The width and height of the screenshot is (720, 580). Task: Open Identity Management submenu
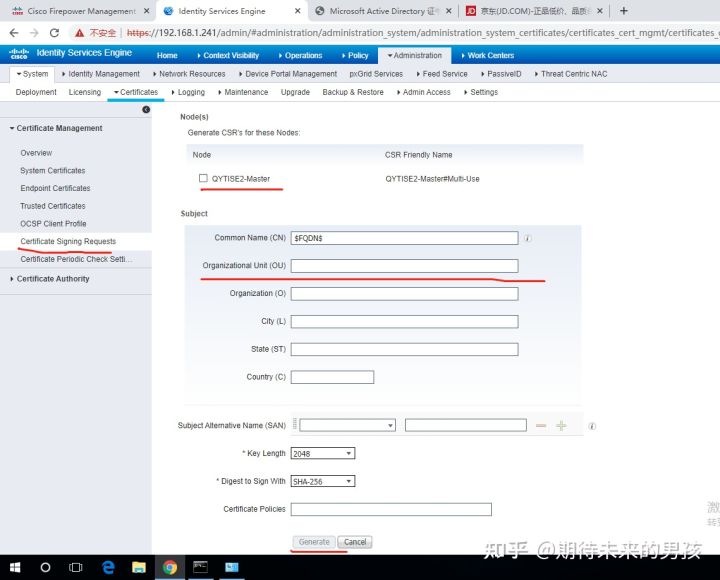[x=101, y=74]
